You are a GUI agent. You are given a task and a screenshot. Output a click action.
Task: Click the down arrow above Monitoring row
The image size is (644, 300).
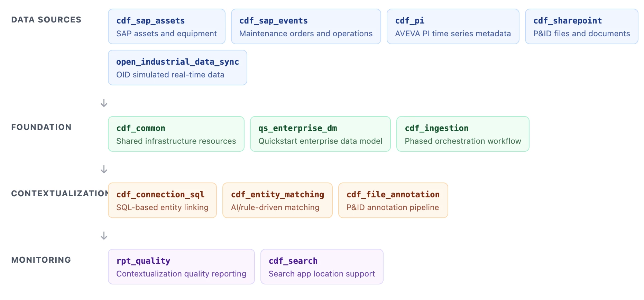[x=104, y=236]
